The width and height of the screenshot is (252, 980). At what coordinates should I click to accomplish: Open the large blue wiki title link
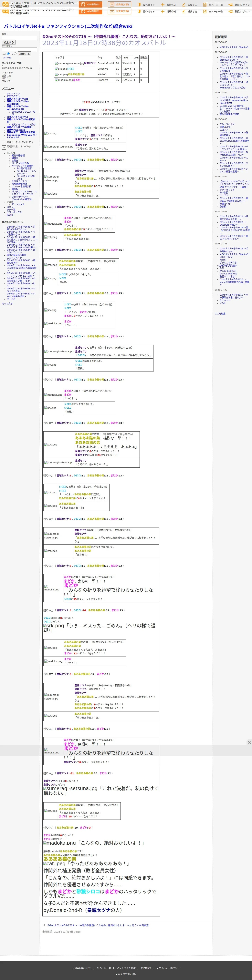[68, 26]
